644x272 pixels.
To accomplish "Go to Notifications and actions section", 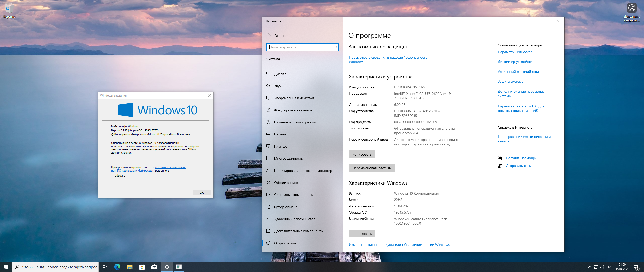I will click(294, 98).
